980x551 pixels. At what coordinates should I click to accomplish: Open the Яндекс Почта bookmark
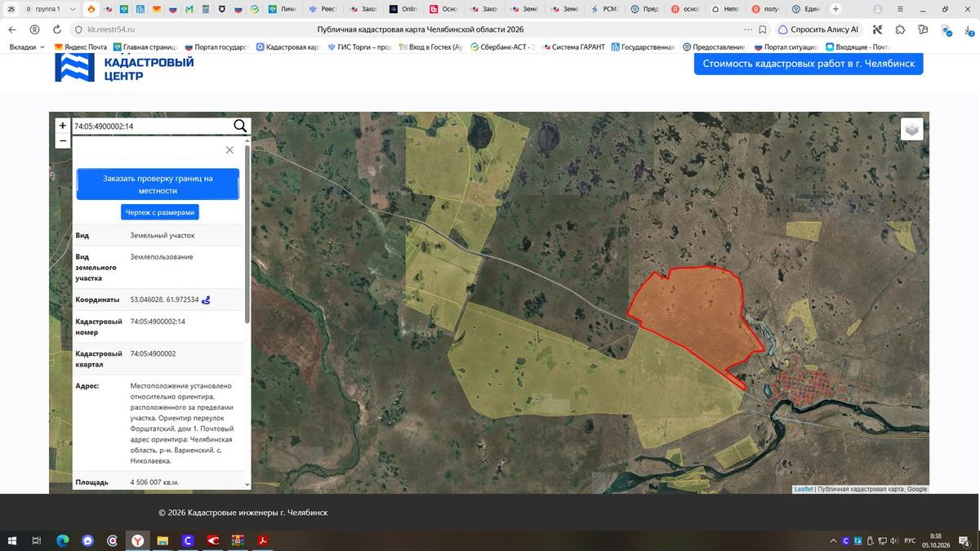tap(82, 47)
